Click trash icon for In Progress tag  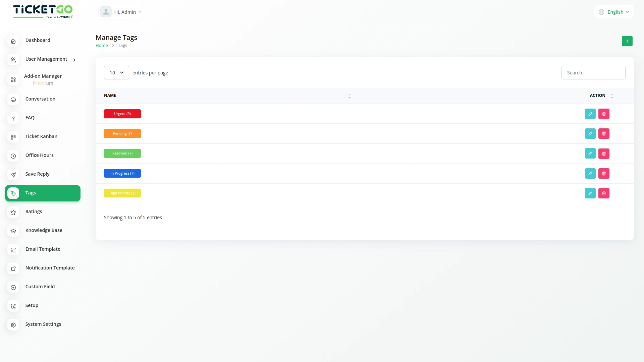[x=604, y=174]
